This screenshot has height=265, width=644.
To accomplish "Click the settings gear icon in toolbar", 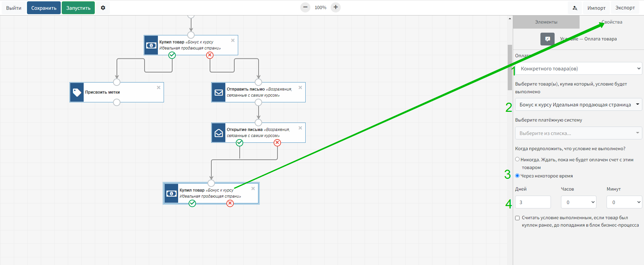I will point(103,8).
